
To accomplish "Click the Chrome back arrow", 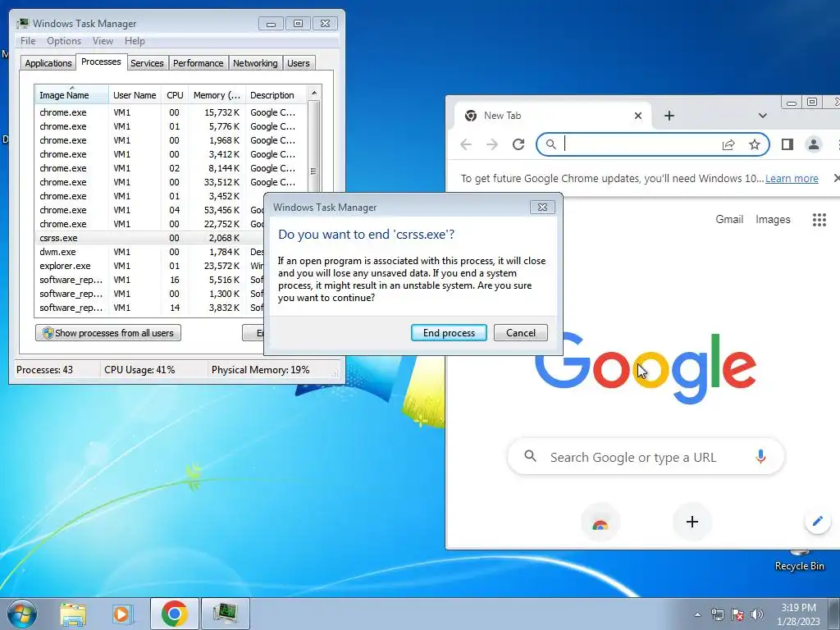I will click(x=466, y=144).
